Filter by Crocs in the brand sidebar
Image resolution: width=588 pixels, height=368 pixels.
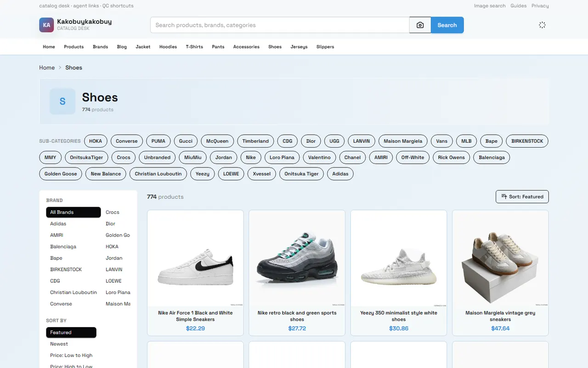coord(113,212)
